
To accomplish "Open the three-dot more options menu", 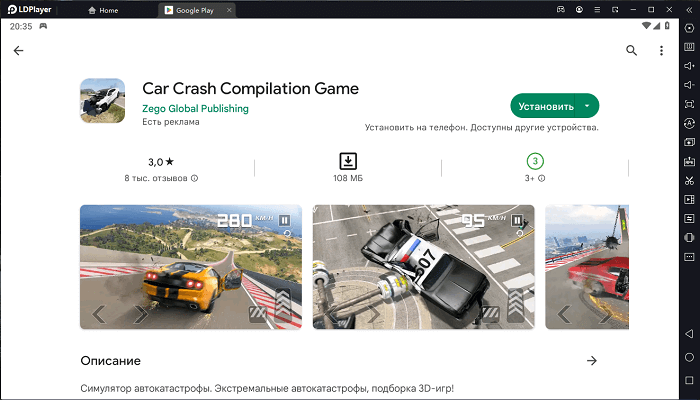I will tap(661, 50).
